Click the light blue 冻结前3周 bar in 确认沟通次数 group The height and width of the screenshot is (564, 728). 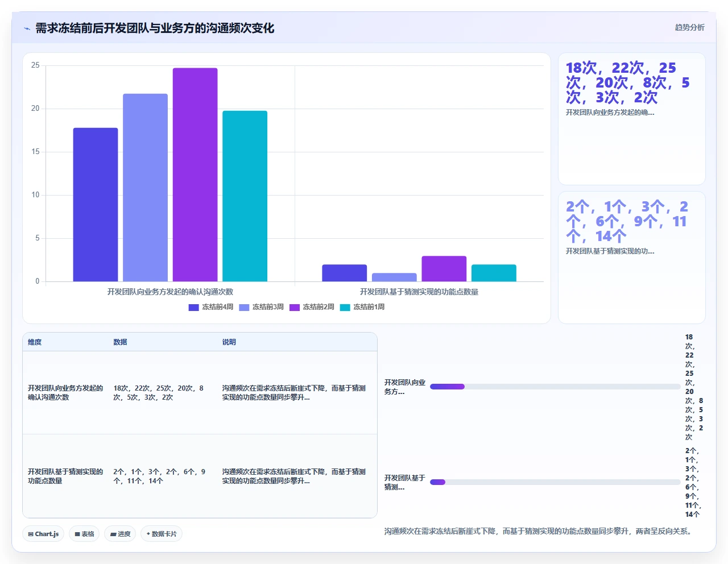[145, 188]
